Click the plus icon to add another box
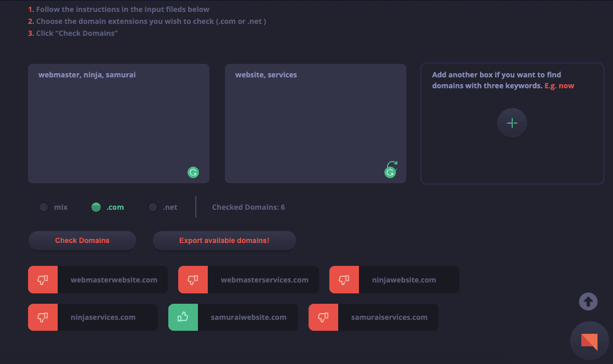This screenshot has height=364, width=613. pyautogui.click(x=512, y=123)
